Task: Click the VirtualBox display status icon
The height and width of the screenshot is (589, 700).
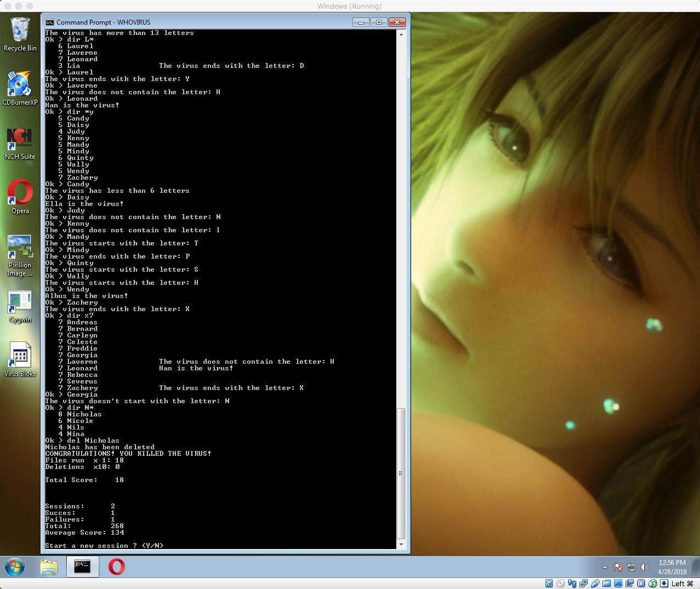Action: click(618, 584)
